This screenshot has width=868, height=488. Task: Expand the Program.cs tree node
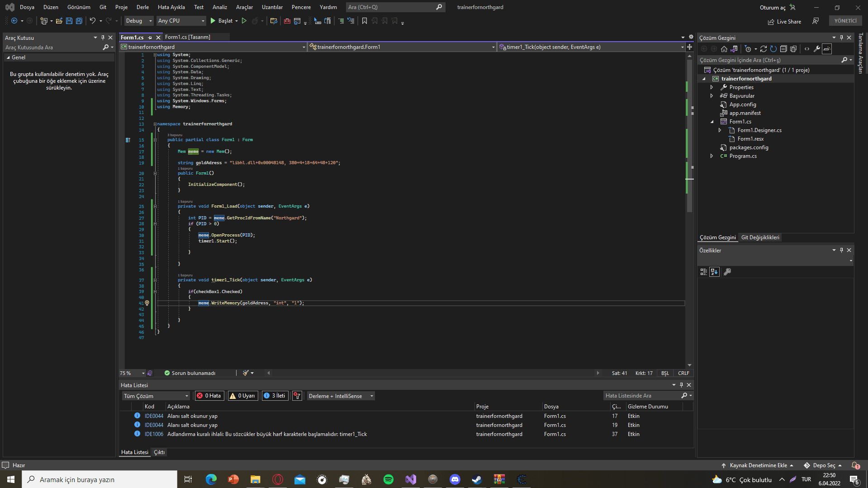click(711, 156)
